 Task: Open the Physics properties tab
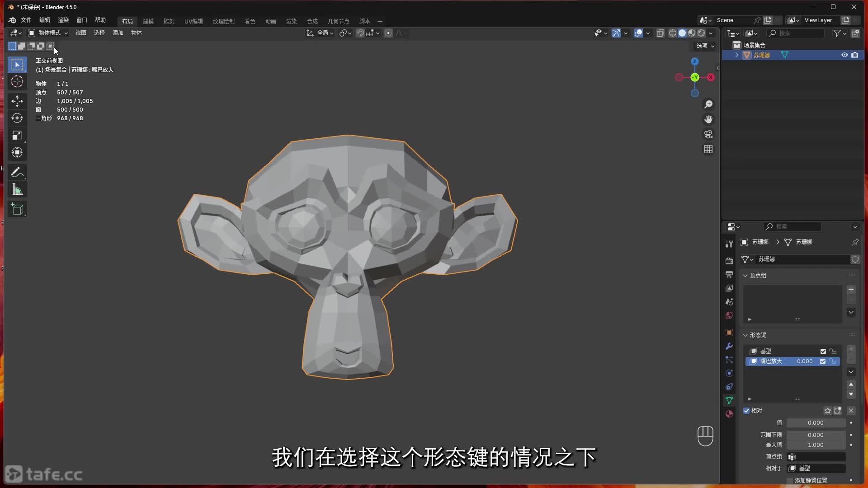pyautogui.click(x=729, y=373)
